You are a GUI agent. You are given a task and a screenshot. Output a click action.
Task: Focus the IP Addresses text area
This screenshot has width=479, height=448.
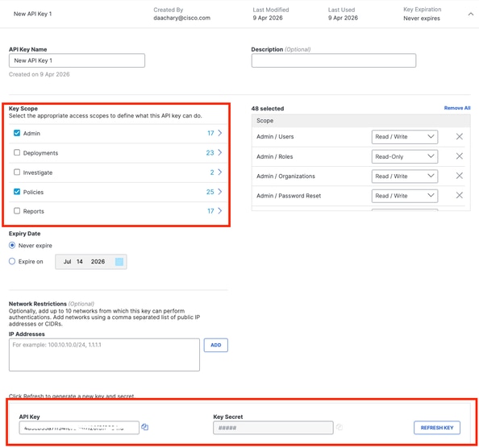pos(104,355)
